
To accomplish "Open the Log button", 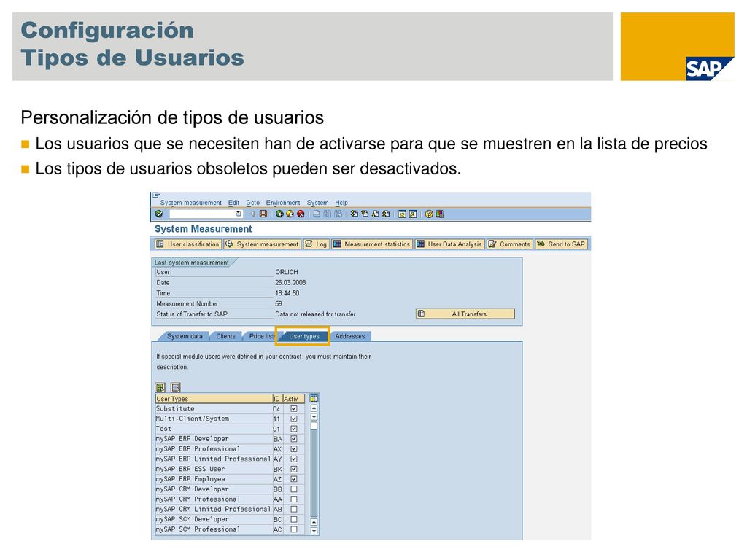I will [x=317, y=244].
